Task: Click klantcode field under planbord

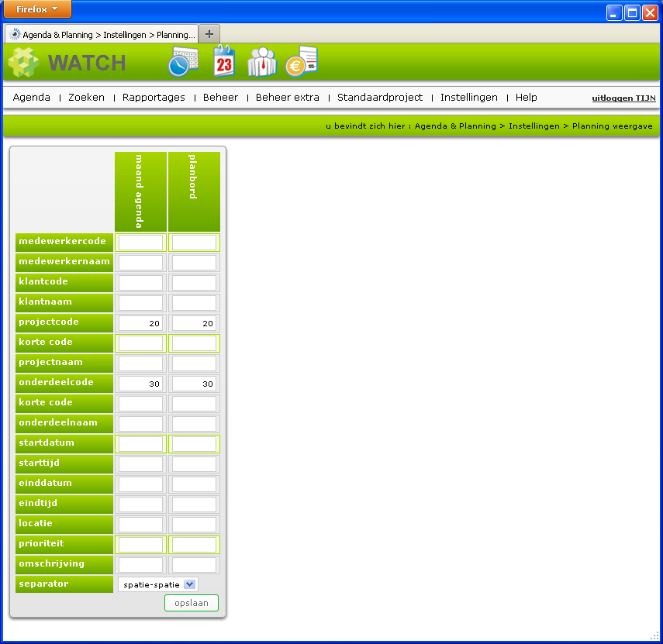Action: (x=194, y=283)
